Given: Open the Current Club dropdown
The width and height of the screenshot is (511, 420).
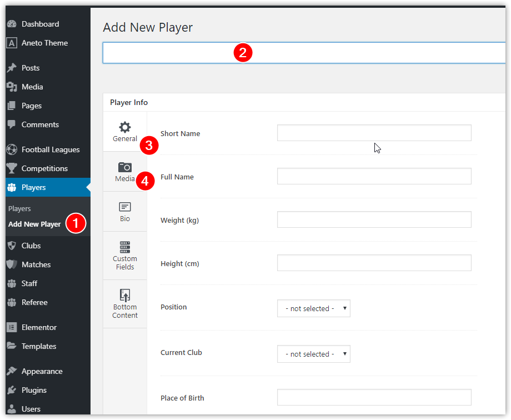Looking at the screenshot, I should pyautogui.click(x=313, y=354).
